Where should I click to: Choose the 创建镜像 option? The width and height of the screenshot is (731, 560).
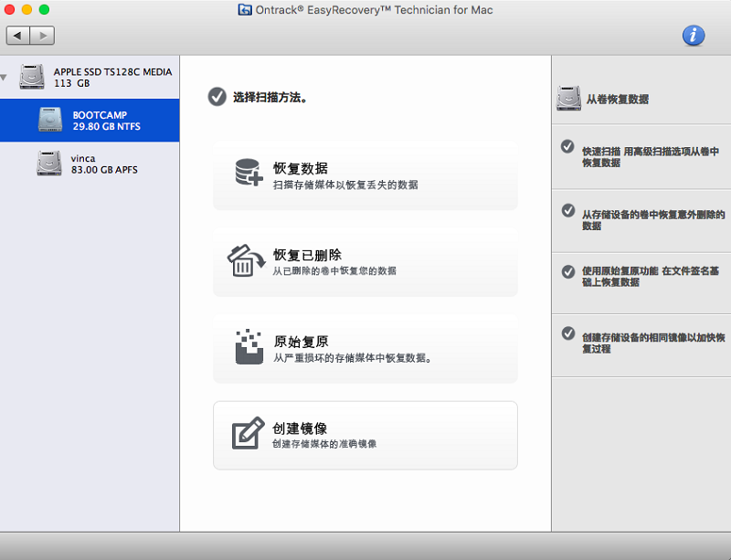coord(365,435)
